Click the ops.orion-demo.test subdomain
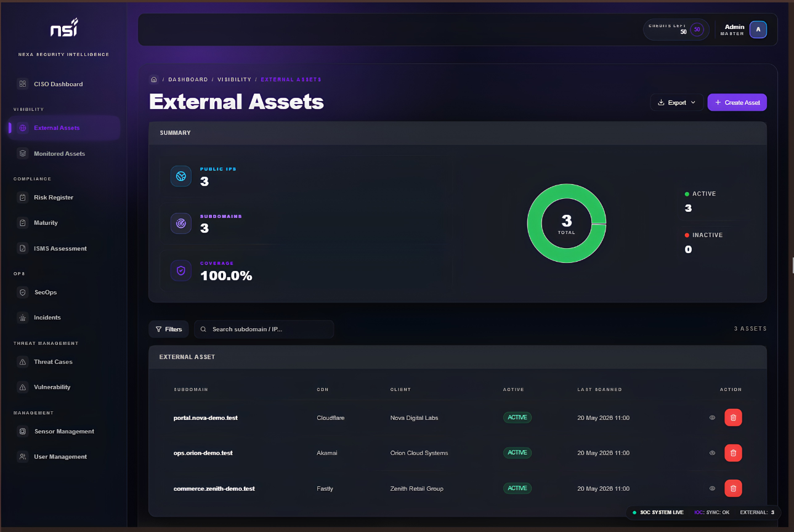This screenshot has height=532, width=794. [203, 453]
